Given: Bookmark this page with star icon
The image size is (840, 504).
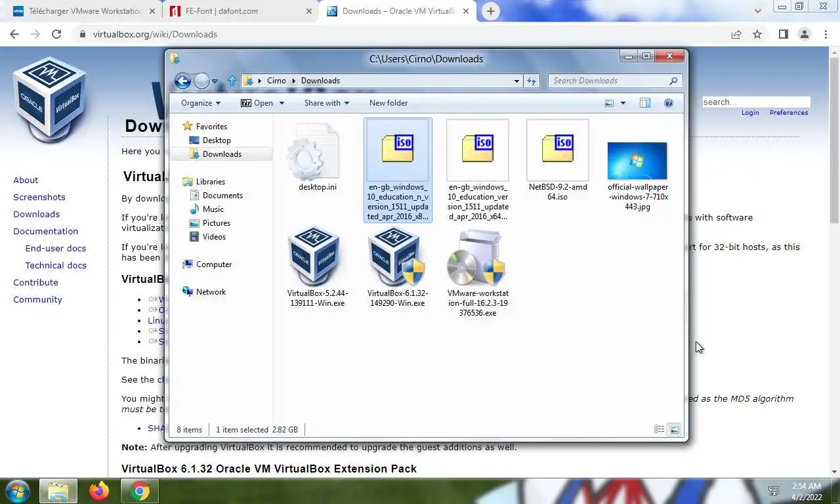Looking at the screenshot, I should tap(757, 34).
